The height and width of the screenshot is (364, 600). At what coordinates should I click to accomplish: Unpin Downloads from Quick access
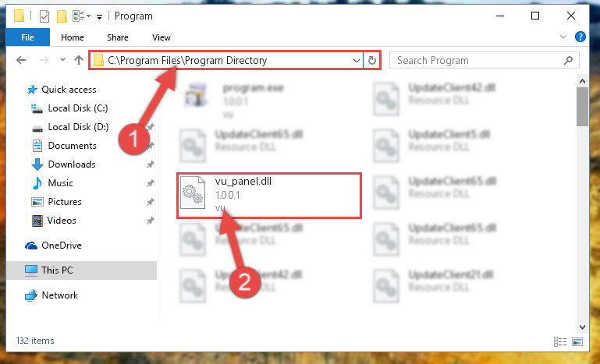(150, 164)
